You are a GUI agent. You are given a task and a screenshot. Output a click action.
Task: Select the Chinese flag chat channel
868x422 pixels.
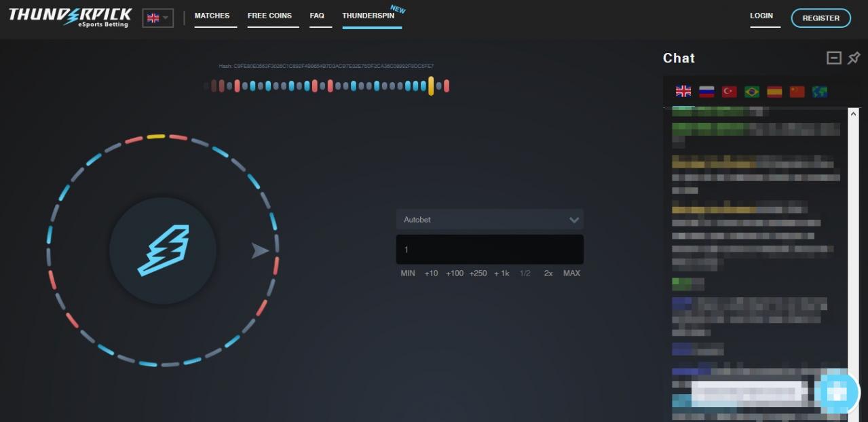click(797, 92)
